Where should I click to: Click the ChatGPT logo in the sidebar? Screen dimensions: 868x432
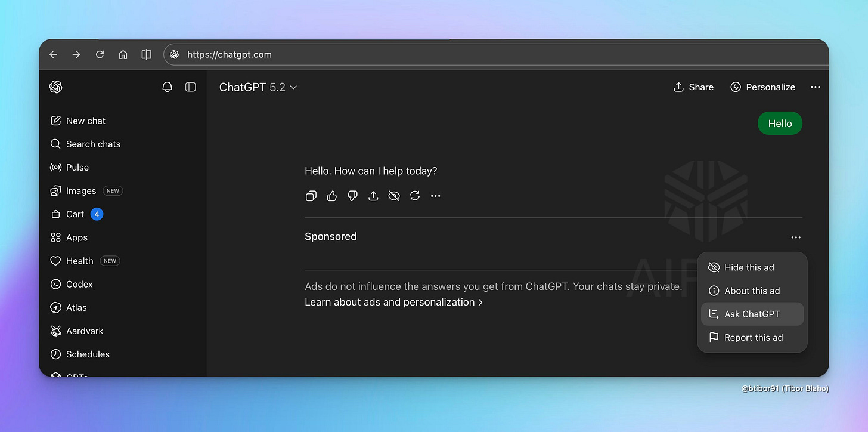tap(56, 87)
